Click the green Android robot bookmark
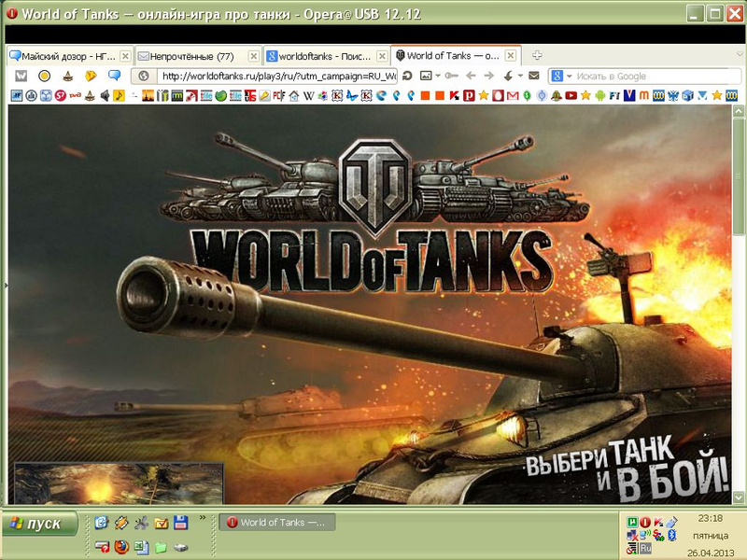This screenshot has height=560, width=747. click(x=600, y=95)
